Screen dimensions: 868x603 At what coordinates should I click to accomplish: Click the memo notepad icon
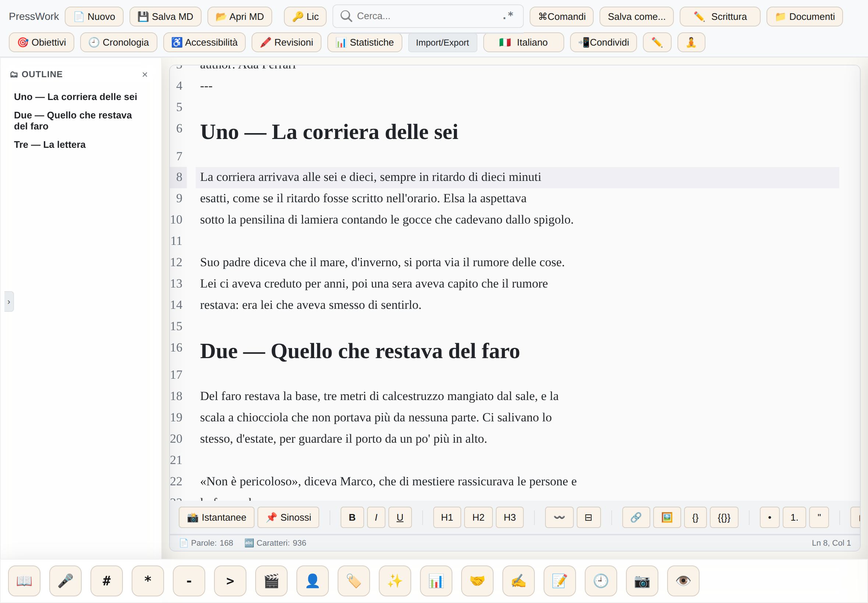560,581
